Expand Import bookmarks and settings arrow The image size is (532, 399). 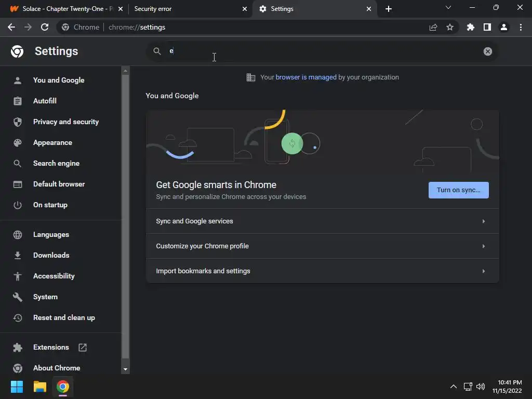tap(484, 271)
